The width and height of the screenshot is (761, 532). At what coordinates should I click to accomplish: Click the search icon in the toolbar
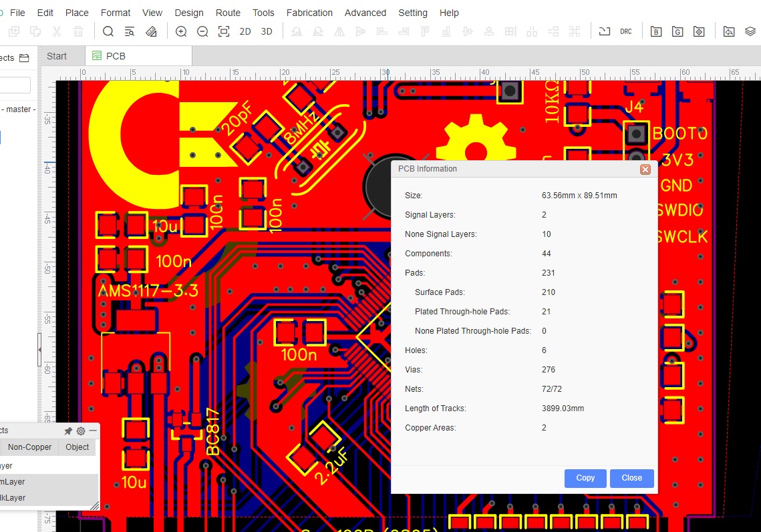click(x=108, y=31)
